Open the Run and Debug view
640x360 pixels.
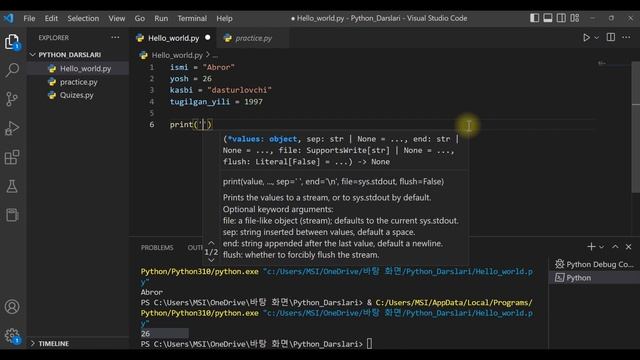tap(12, 128)
